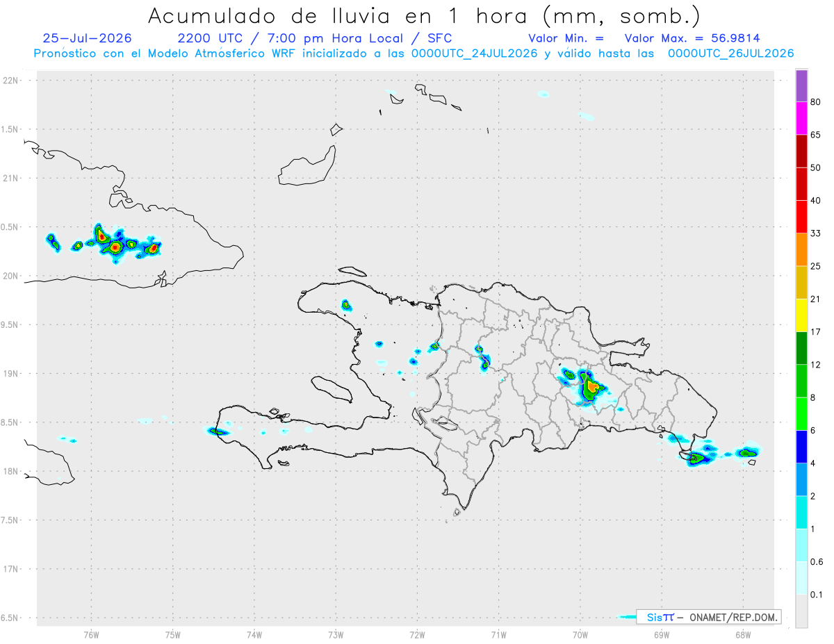834x644 pixels.
Task: Select the gray bottom segment of color bar
Action: (801, 611)
